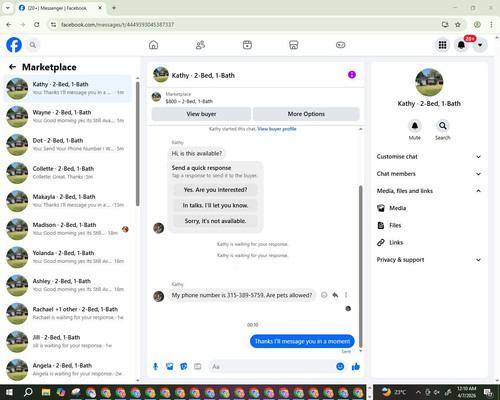Send quick reply 'In talks. I'll let you know.'
This screenshot has width=500, height=400.
click(x=215, y=205)
